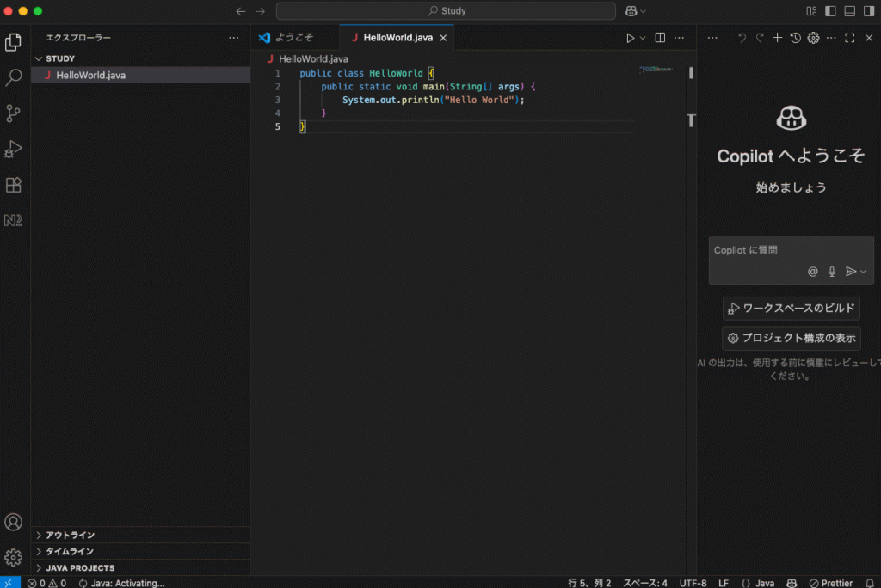The height and width of the screenshot is (588, 881).
Task: Toggle voice input with the microphone icon
Action: (x=832, y=272)
